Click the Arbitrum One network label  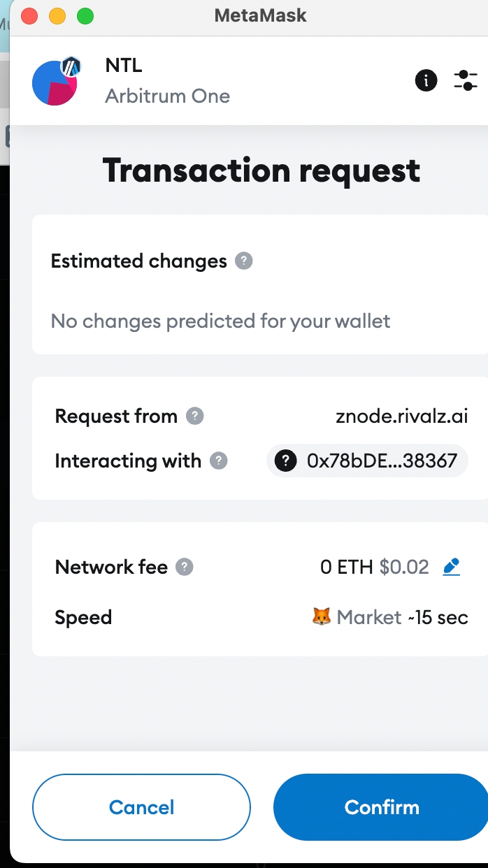pos(167,96)
